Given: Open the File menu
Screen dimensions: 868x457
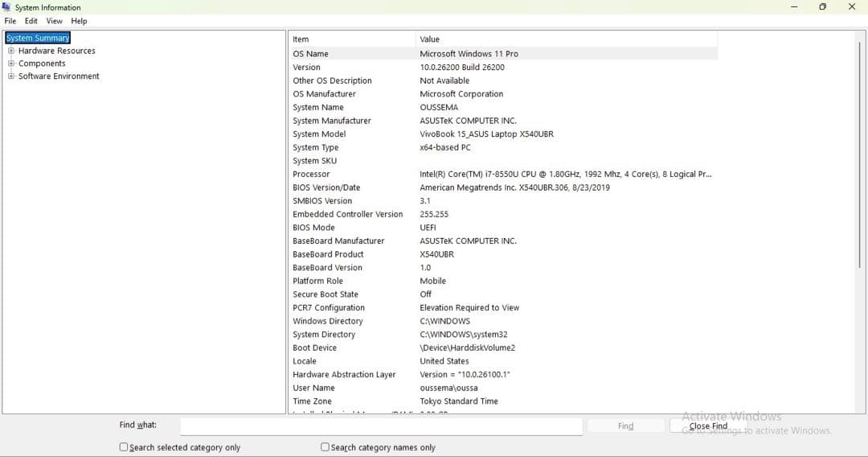Looking at the screenshot, I should 10,21.
